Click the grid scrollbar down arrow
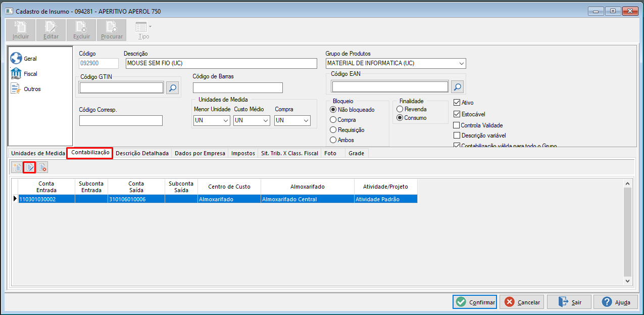This screenshot has width=644, height=315. (x=628, y=281)
